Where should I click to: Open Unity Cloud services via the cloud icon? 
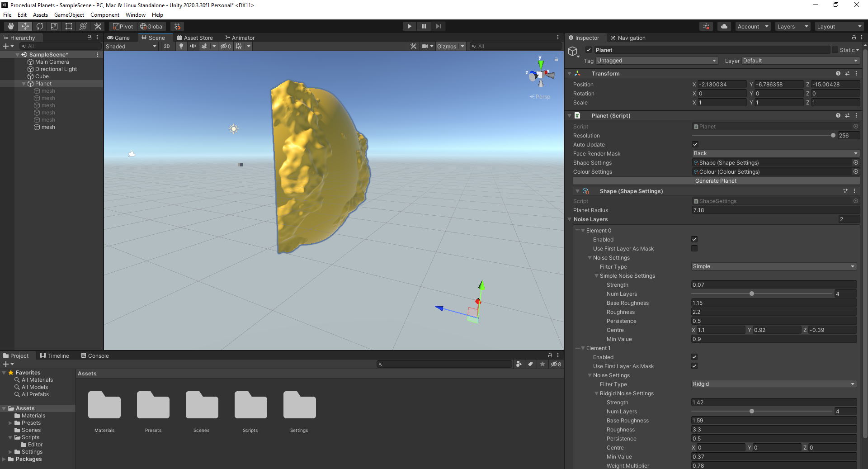pyautogui.click(x=724, y=26)
